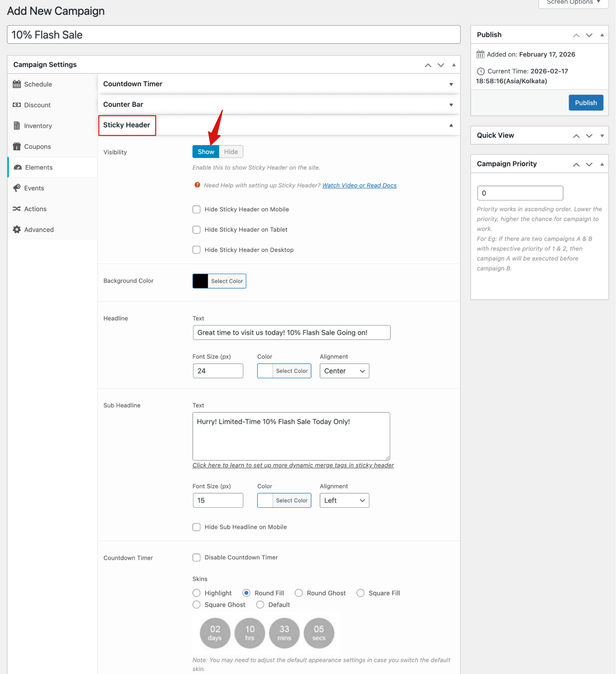Viewport: 616px width, 674px height.
Task: Select the Discount sidebar icon
Action: coord(17,105)
